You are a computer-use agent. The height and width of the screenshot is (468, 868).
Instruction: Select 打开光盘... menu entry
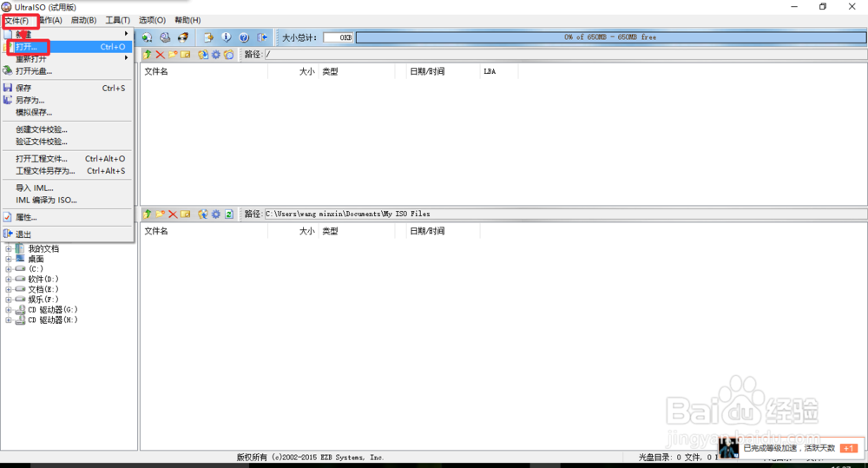pos(67,71)
